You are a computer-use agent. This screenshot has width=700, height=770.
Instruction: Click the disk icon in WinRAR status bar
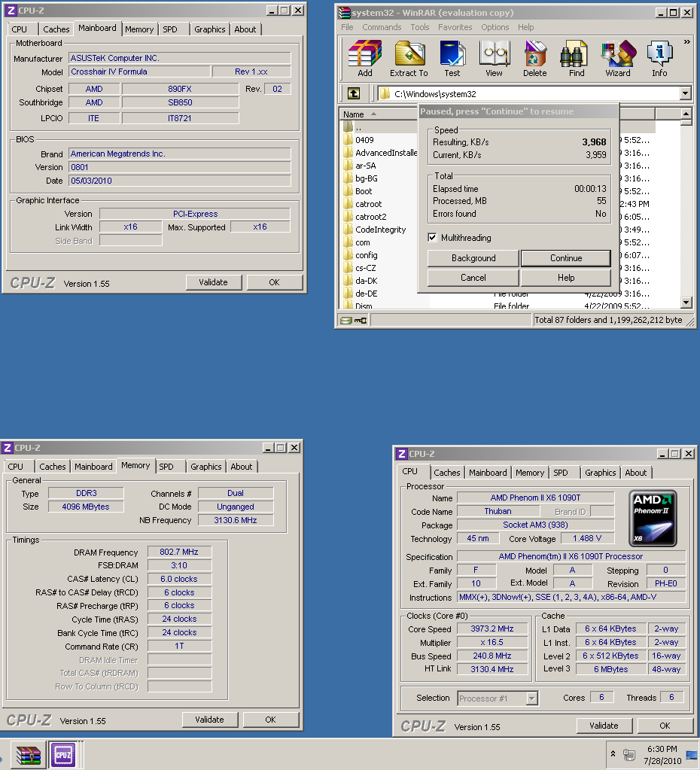tap(345, 321)
